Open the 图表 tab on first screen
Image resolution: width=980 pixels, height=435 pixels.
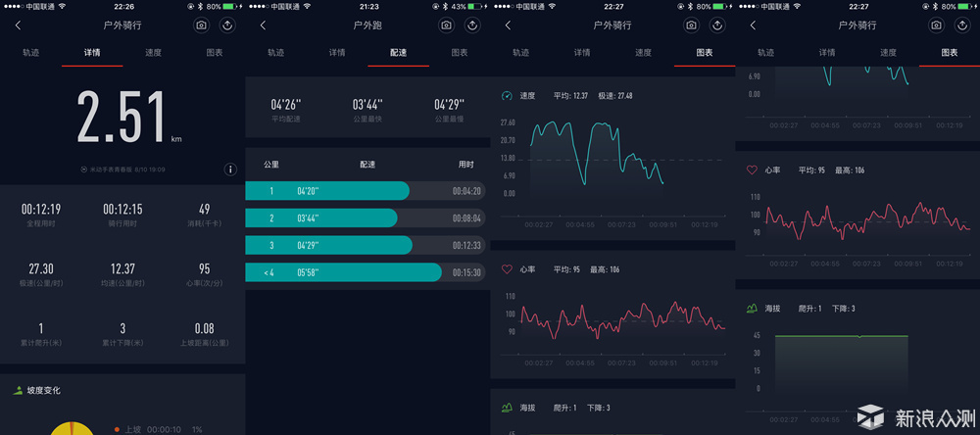click(x=215, y=53)
